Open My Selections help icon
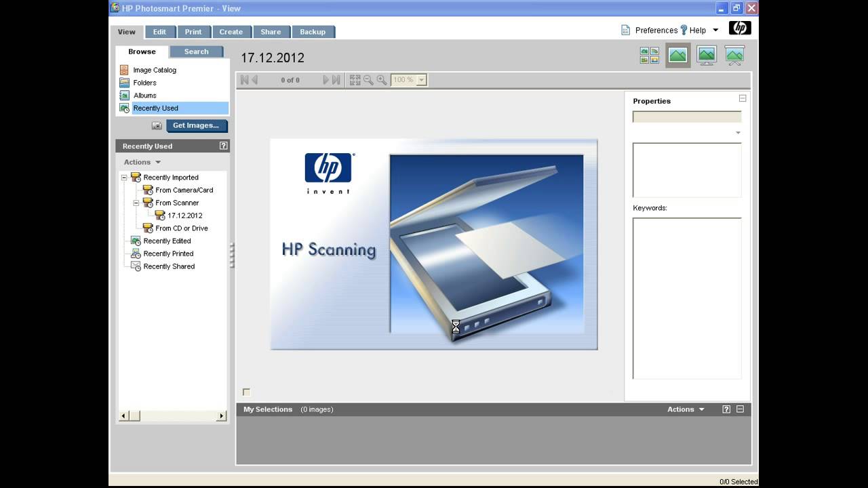The width and height of the screenshot is (868, 488). 726,409
